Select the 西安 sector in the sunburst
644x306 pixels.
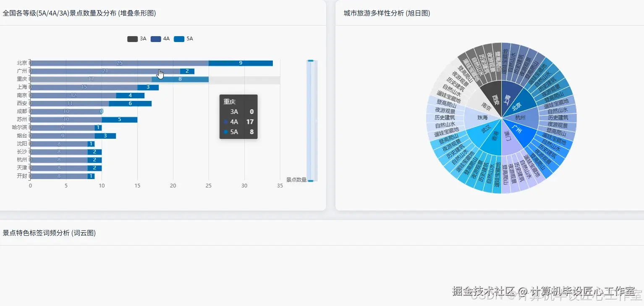tap(496, 99)
